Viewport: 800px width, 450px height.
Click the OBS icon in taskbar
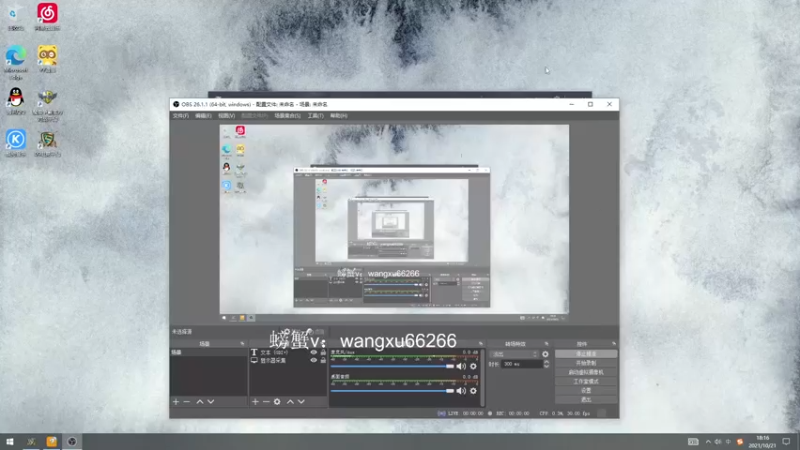(72, 442)
